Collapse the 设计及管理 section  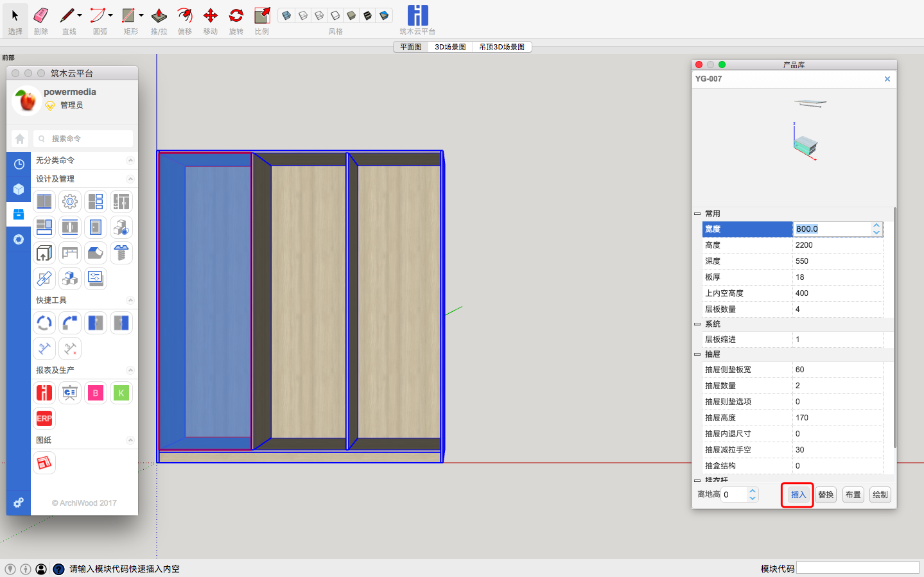tap(130, 179)
